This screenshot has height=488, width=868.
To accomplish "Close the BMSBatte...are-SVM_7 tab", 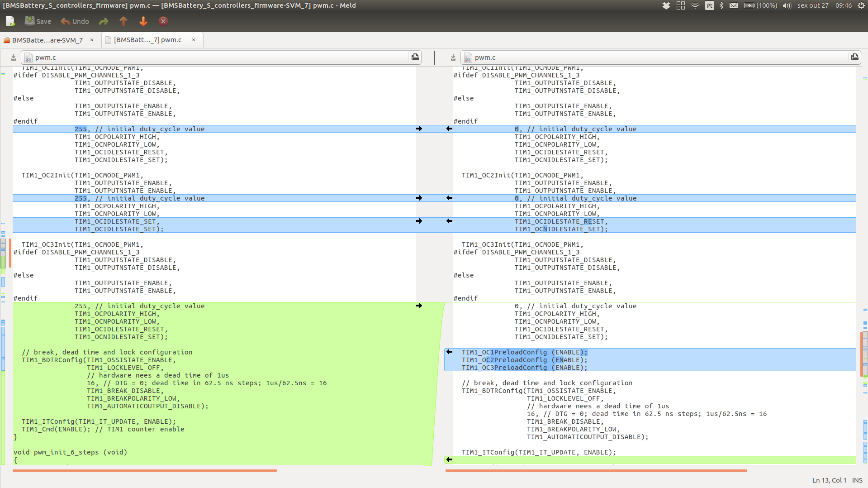I will (x=92, y=40).
